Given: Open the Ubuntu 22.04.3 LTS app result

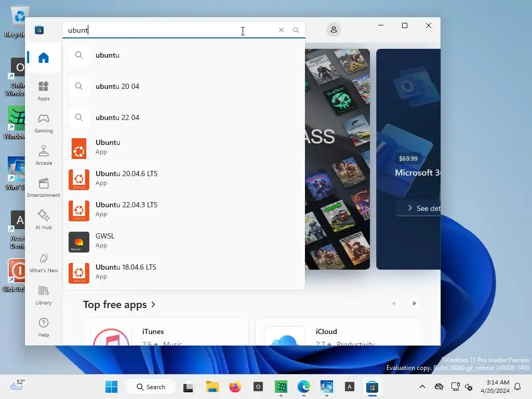Looking at the screenshot, I should 184,210.
